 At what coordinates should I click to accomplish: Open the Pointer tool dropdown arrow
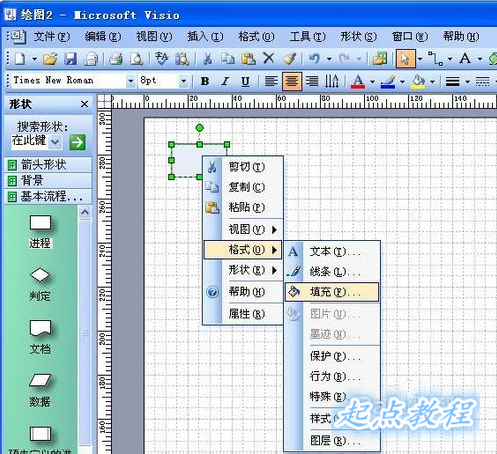(x=420, y=59)
